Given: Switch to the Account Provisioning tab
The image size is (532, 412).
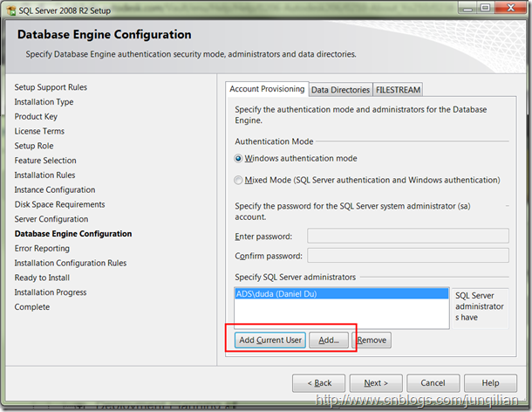Looking at the screenshot, I should [267, 89].
